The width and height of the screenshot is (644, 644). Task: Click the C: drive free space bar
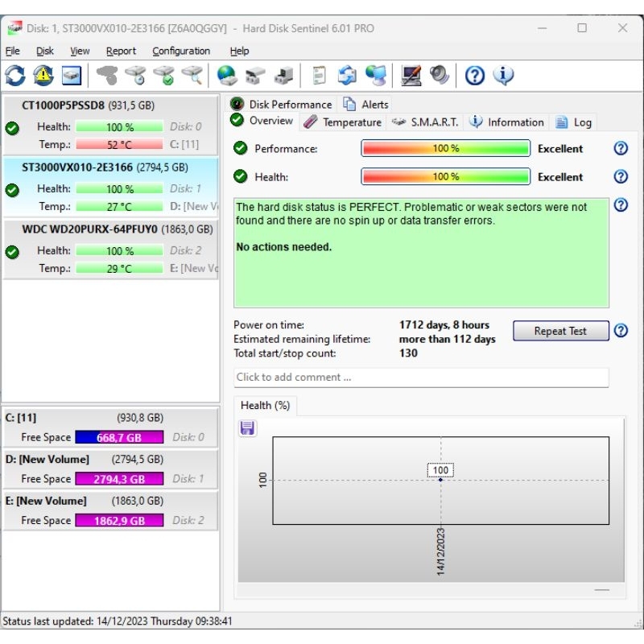click(119, 437)
